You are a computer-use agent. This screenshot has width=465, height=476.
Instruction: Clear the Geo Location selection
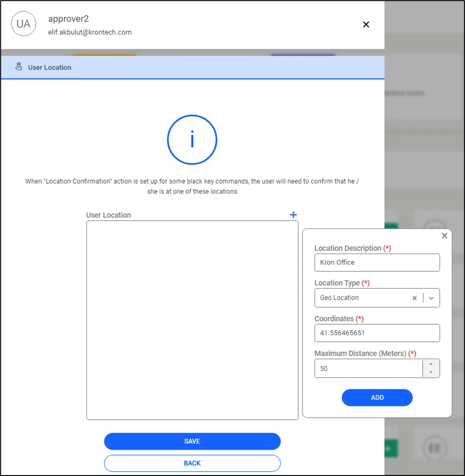tap(414, 298)
